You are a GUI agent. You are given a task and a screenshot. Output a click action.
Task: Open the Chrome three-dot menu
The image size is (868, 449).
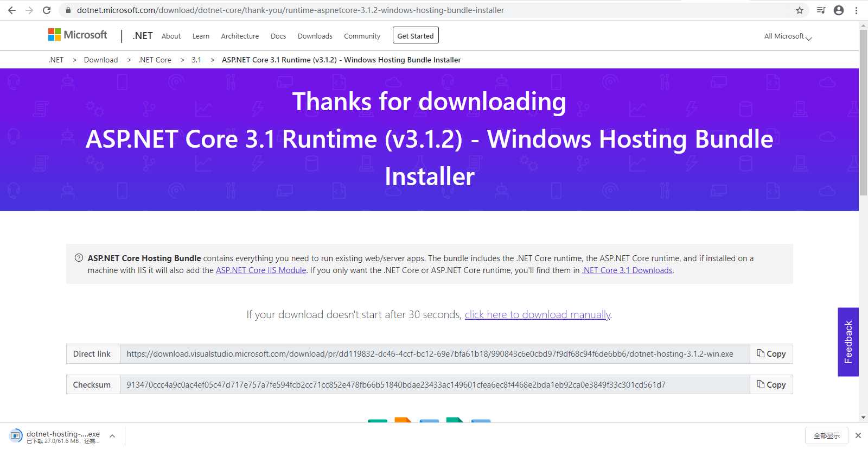[857, 10]
